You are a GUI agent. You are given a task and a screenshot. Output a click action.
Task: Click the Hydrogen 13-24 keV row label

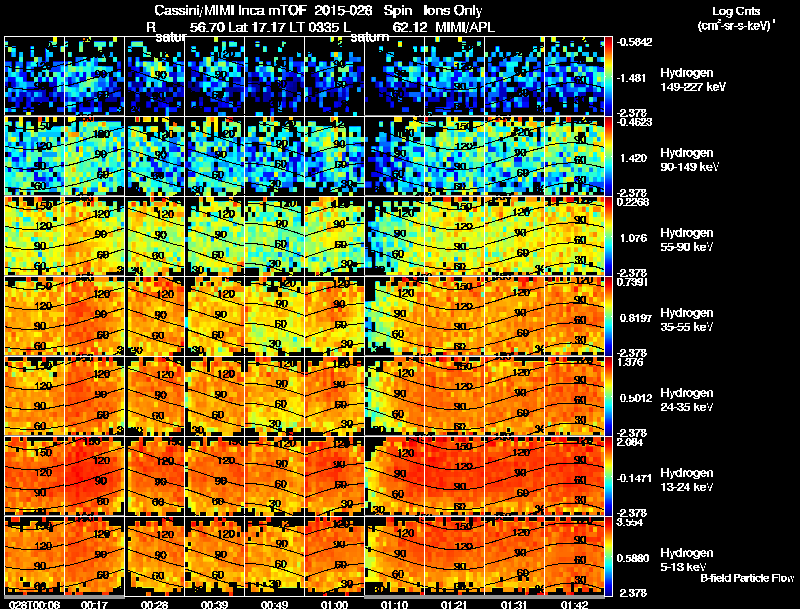[x=687, y=480]
